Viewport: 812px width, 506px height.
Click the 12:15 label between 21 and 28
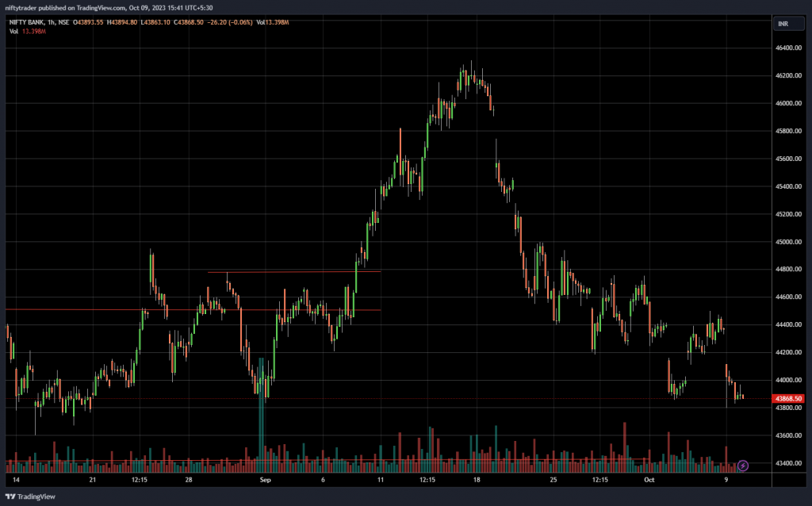[x=140, y=480]
